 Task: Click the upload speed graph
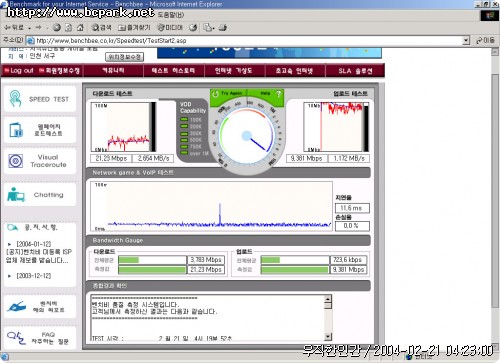point(336,127)
